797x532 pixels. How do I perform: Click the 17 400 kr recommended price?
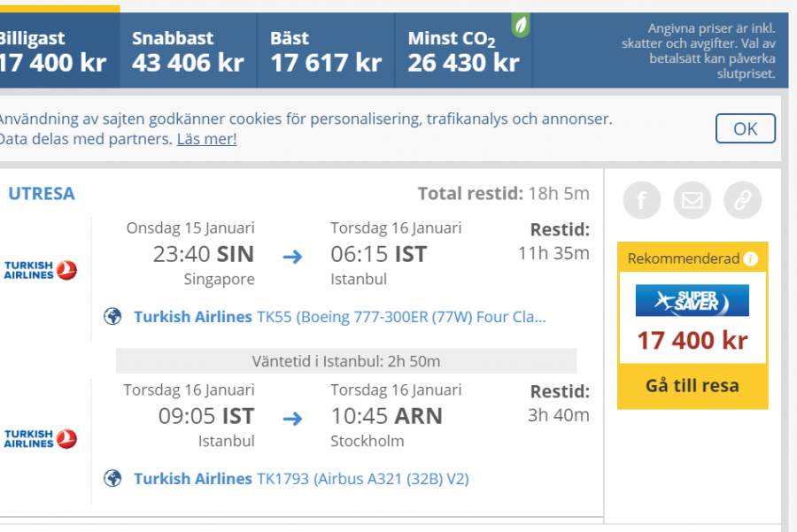(693, 340)
